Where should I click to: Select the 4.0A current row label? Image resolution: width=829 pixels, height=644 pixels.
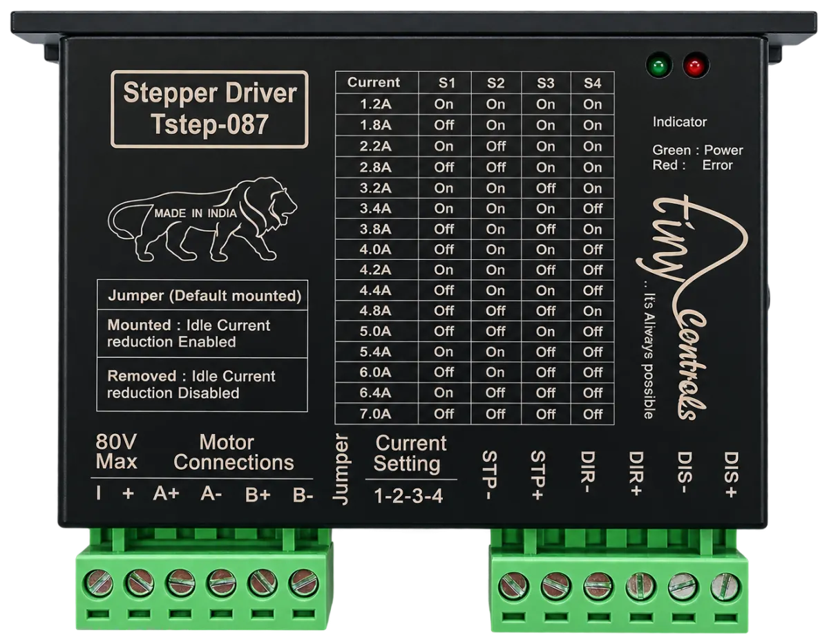click(376, 249)
